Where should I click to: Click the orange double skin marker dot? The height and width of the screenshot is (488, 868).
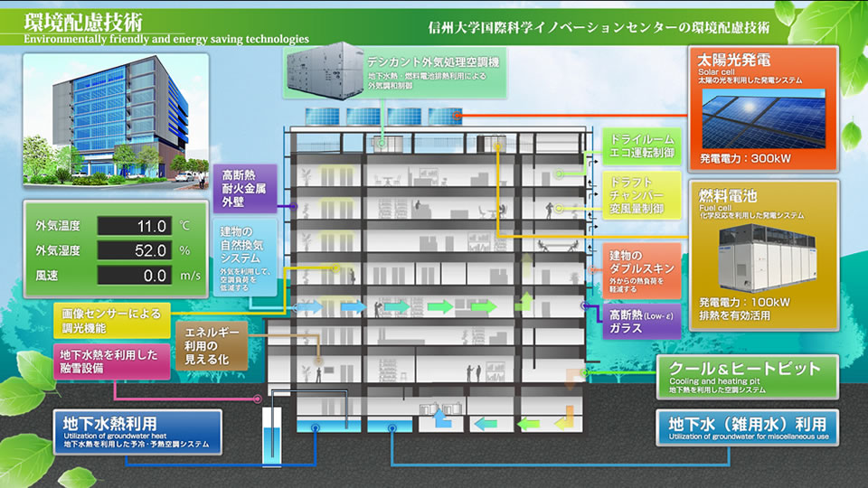click(593, 270)
